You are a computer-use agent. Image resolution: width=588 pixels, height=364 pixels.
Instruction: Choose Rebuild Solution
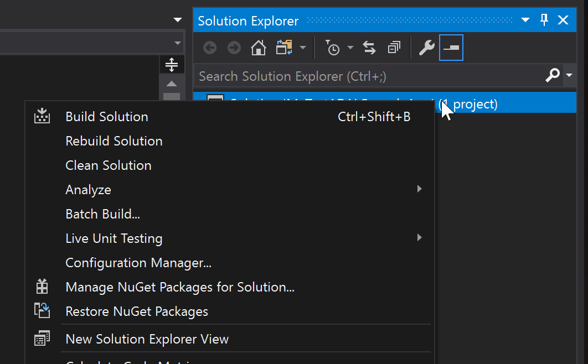230,141
